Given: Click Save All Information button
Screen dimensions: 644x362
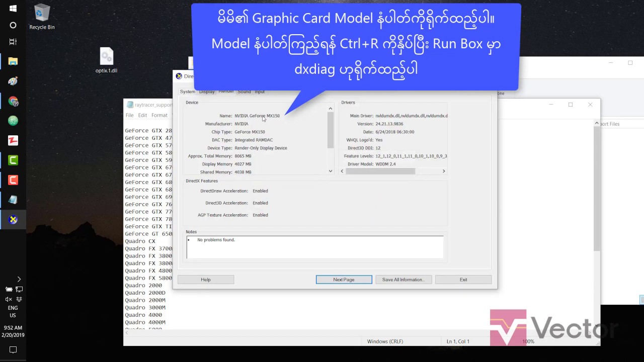Looking at the screenshot, I should 404,280.
